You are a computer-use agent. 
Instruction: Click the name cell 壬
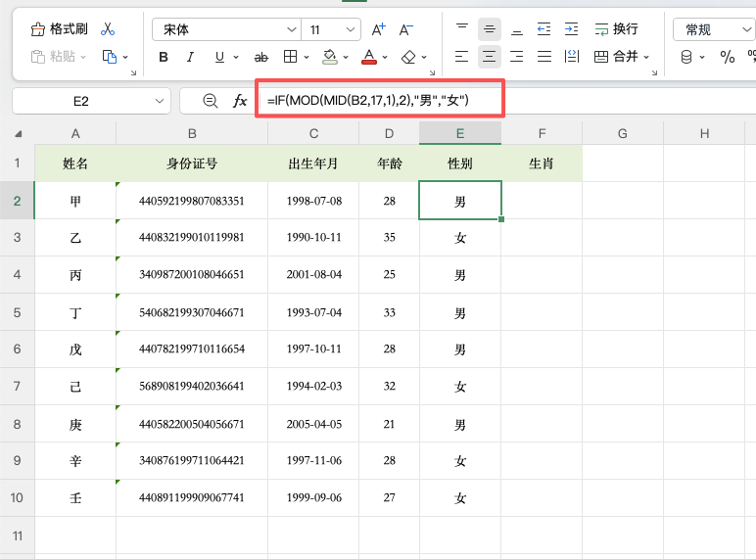coord(75,497)
